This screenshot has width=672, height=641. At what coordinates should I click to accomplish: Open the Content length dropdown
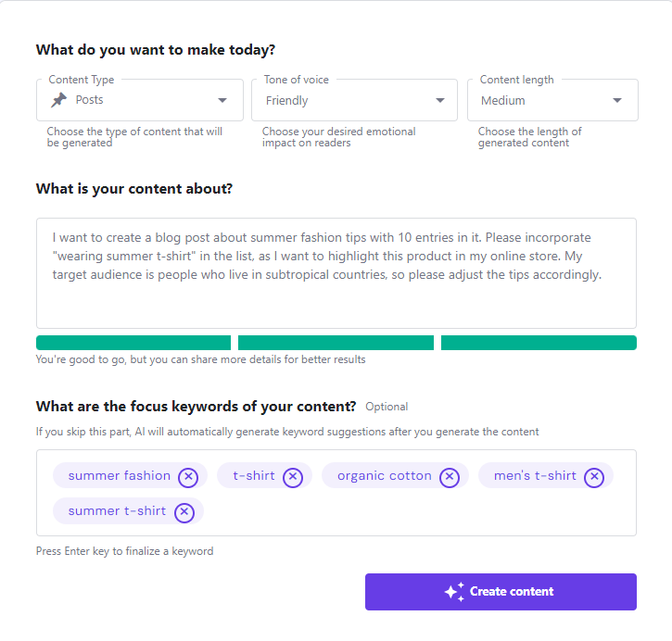[617, 101]
